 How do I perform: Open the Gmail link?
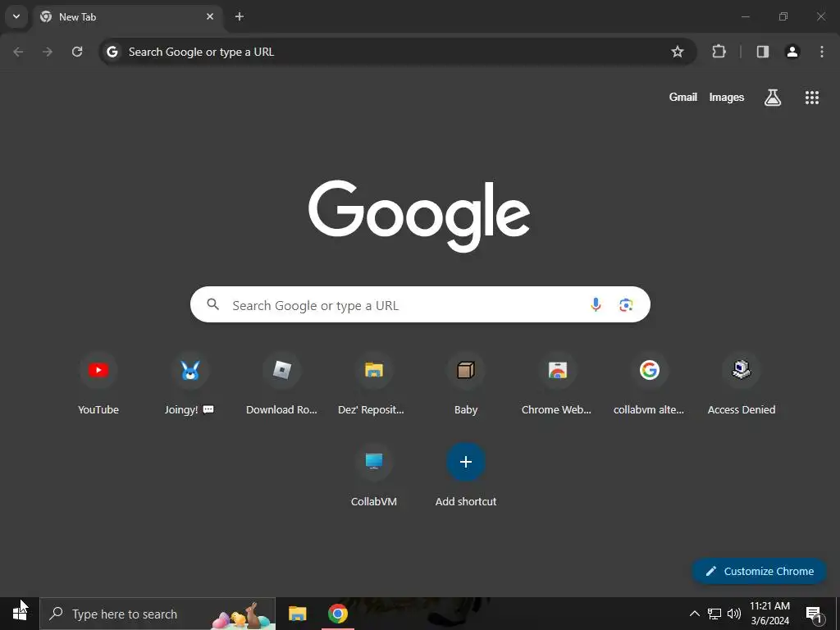683,97
